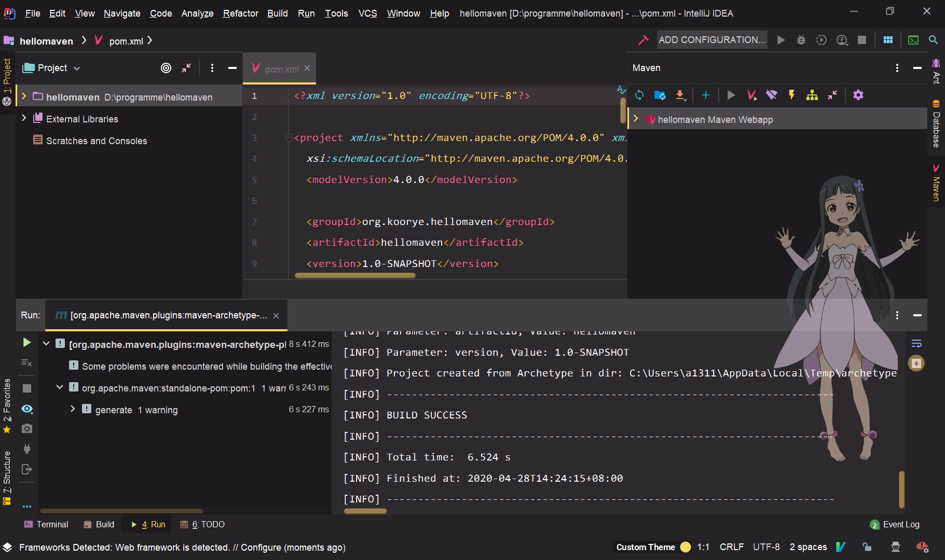This screenshot has height=560, width=945.
Task: Click the 1:1 caret position indicator
Action: click(703, 547)
